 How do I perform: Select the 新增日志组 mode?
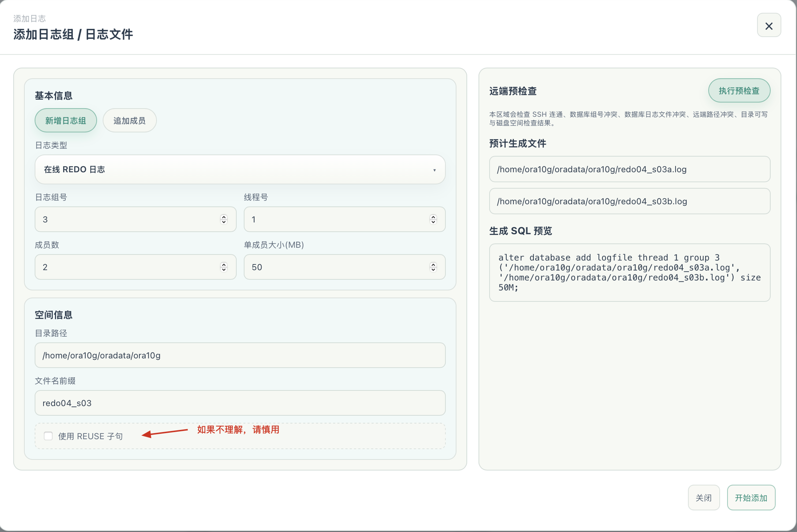(65, 120)
